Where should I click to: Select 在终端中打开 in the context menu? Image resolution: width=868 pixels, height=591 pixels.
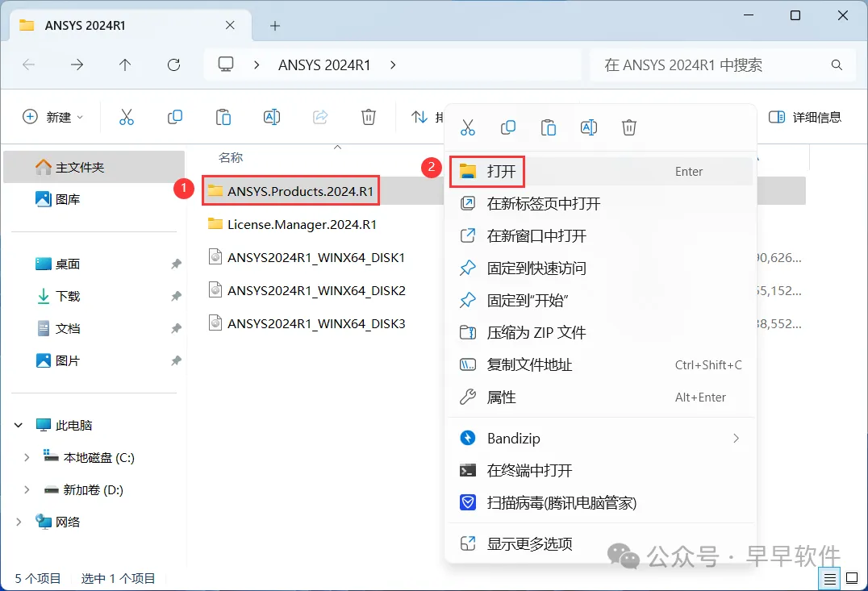[x=601, y=470]
